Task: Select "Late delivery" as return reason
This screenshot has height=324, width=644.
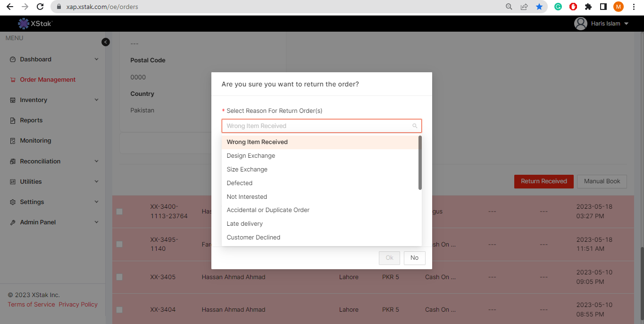Action: (x=244, y=224)
